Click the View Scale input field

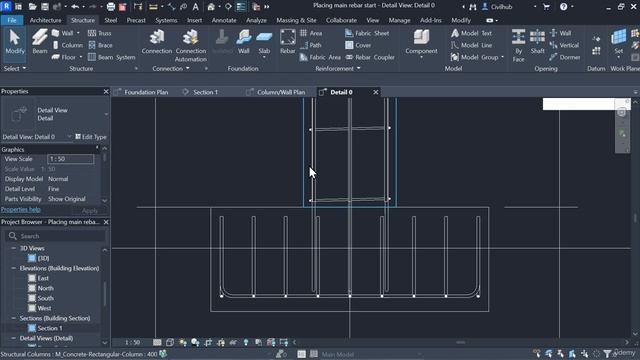point(71,159)
